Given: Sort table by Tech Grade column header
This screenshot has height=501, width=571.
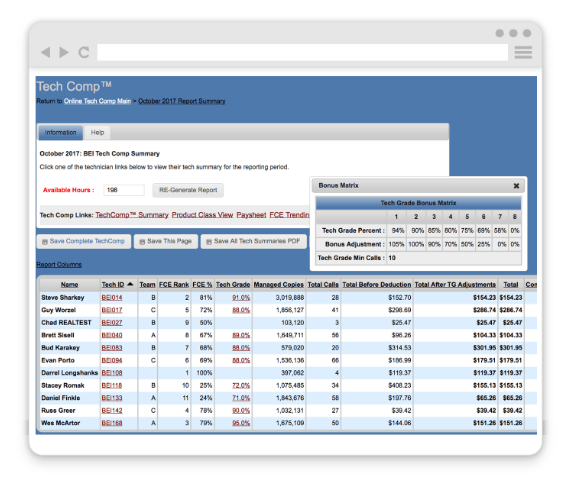Looking at the screenshot, I should (x=233, y=285).
